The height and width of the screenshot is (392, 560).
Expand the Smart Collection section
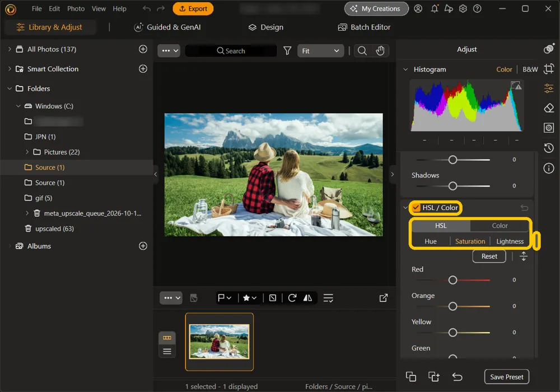point(10,69)
